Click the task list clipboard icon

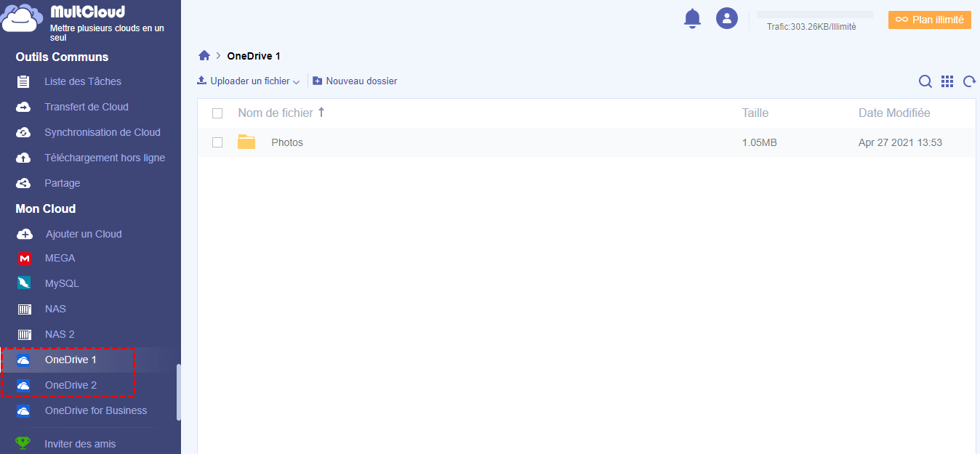(23, 81)
